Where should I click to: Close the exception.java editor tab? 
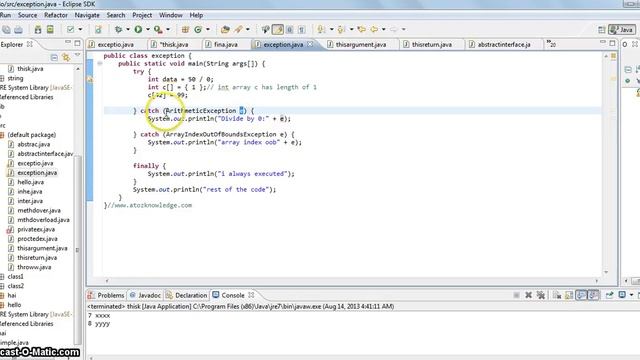(x=310, y=44)
